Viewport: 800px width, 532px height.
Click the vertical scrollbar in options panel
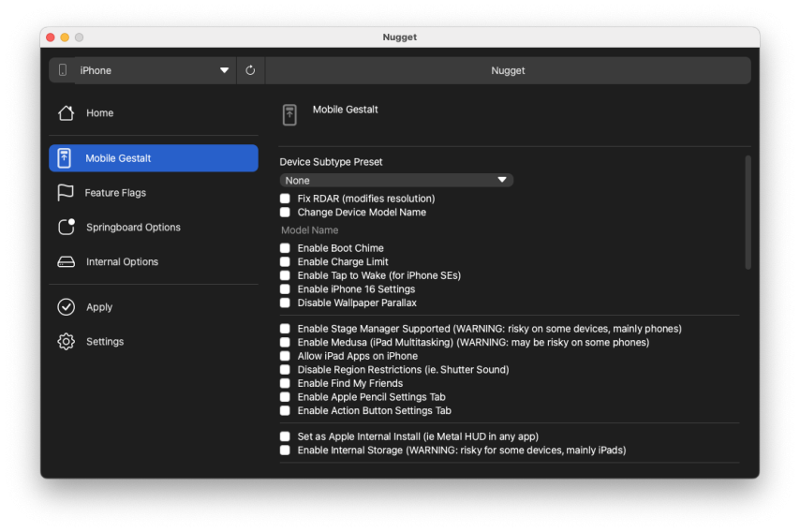[748, 213]
